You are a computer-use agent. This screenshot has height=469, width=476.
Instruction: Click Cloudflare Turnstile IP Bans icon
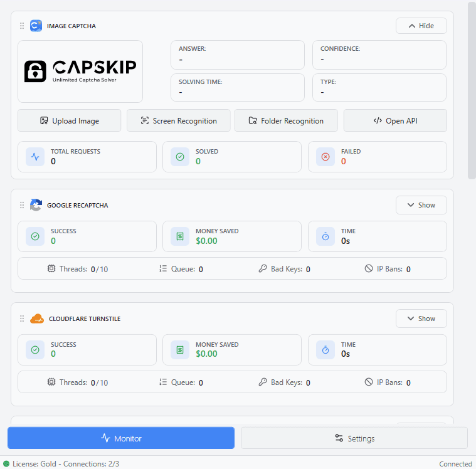click(369, 382)
